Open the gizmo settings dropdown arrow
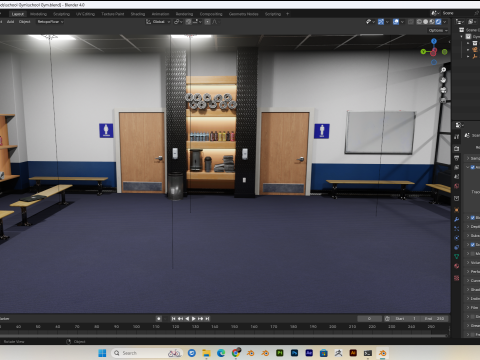The height and width of the screenshot is (360, 480). point(387,22)
